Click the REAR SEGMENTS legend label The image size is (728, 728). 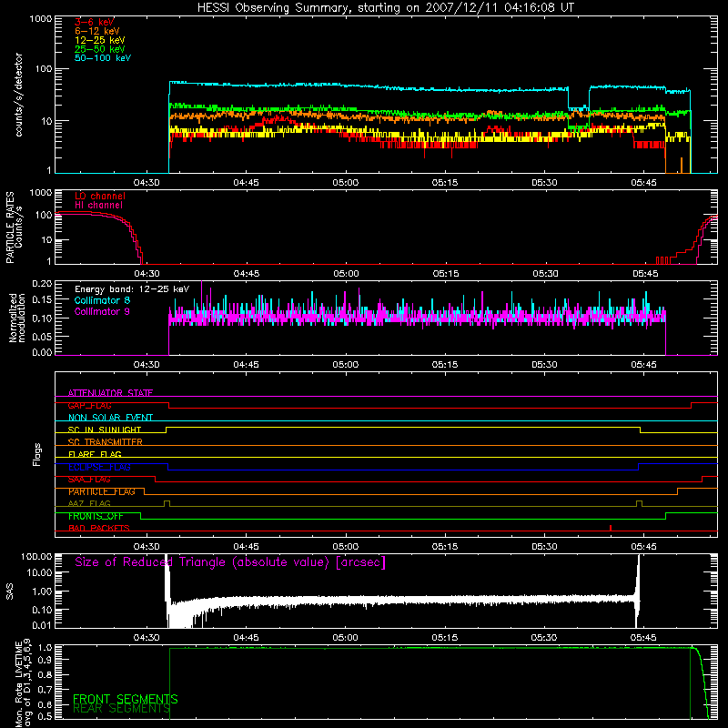pos(121,709)
